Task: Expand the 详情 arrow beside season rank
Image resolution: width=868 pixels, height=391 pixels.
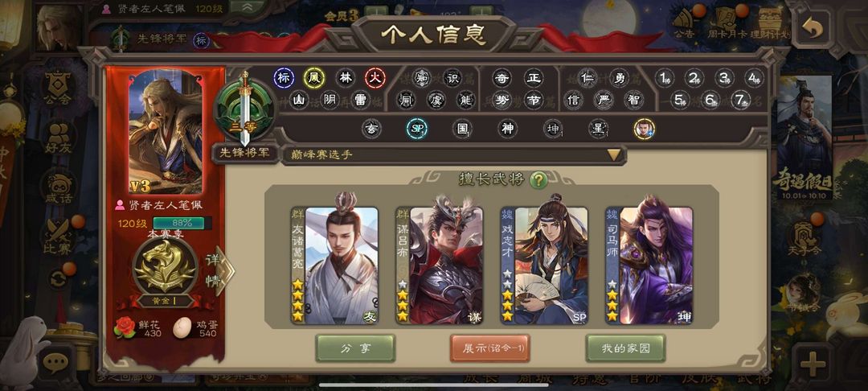Action: [x=218, y=270]
